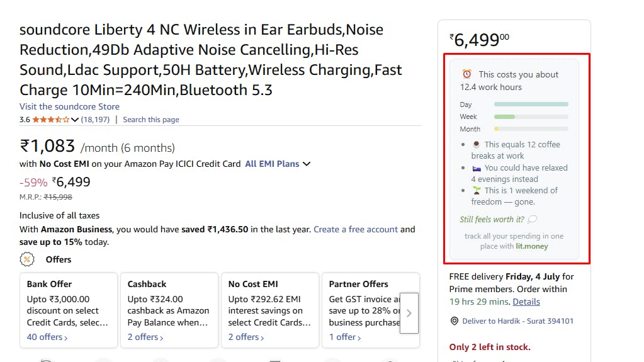Visit the soundcore Store link
Viewport: 644px width, 362px height.
click(69, 107)
